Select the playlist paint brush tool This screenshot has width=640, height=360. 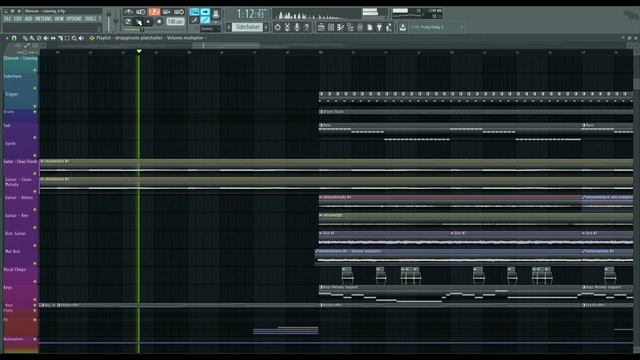32,38
